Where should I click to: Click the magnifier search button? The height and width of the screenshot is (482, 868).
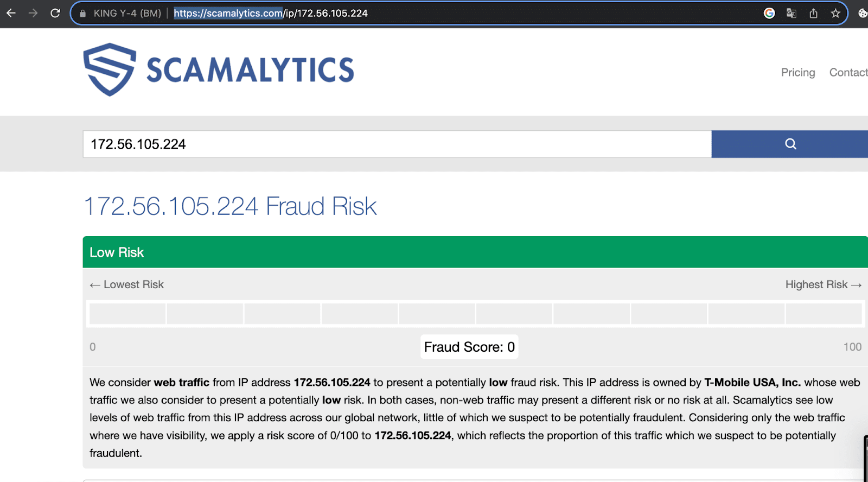pos(790,144)
